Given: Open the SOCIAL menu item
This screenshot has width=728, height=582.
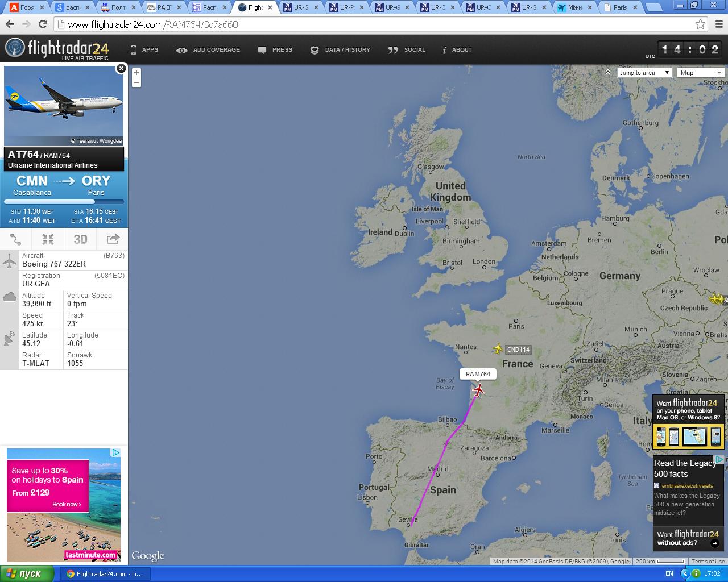Looking at the screenshot, I should pos(407,50).
